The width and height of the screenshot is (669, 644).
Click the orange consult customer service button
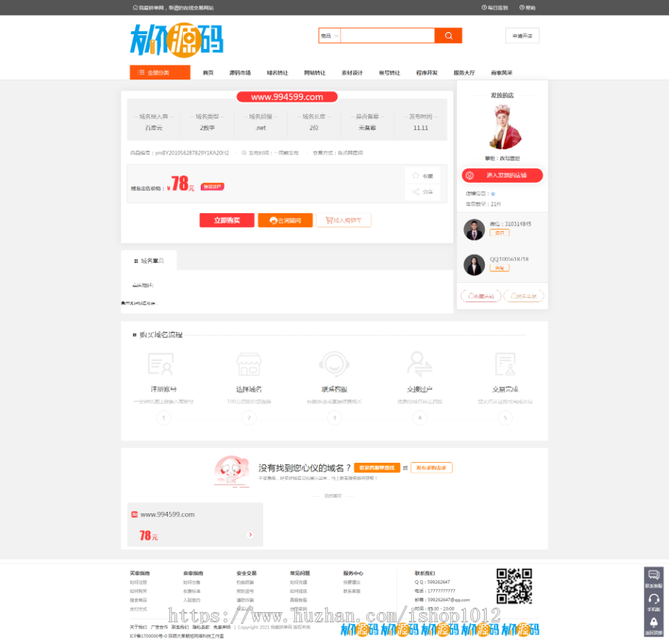point(285,221)
